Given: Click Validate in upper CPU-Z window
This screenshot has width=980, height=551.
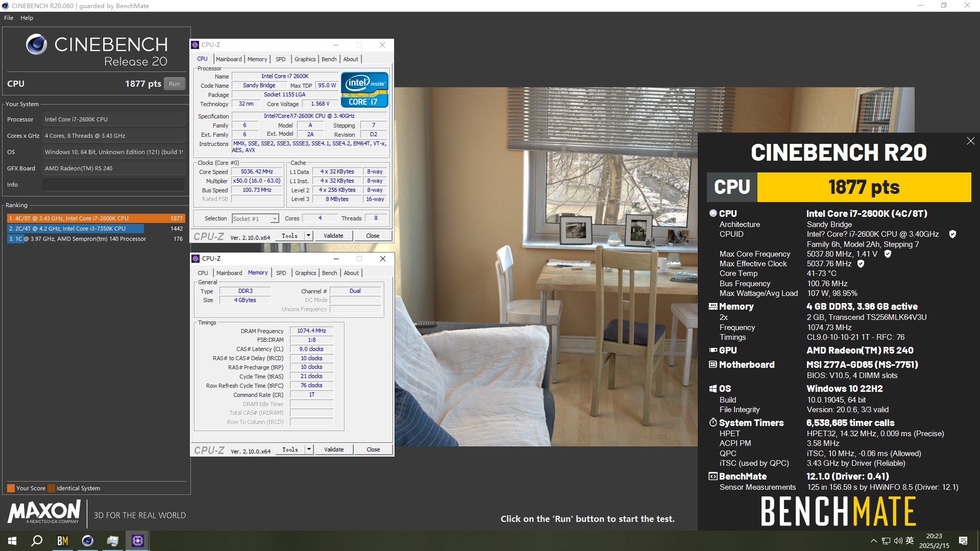Looking at the screenshot, I should click(x=333, y=236).
